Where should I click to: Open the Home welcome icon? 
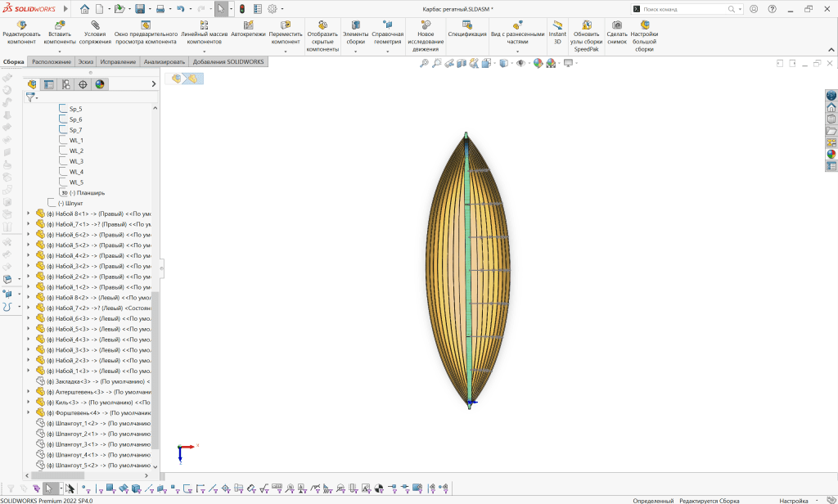pyautogui.click(x=85, y=9)
